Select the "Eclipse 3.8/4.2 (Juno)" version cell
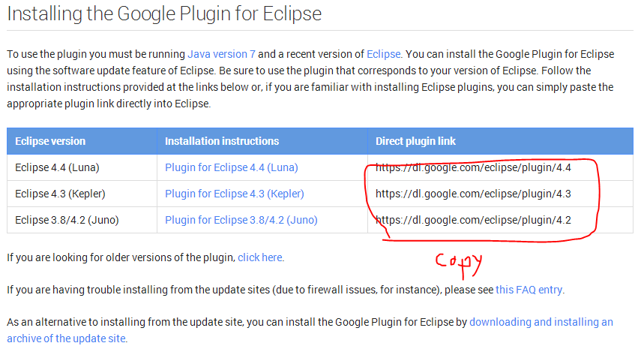Viewport: 644px width, 358px height. [x=67, y=220]
